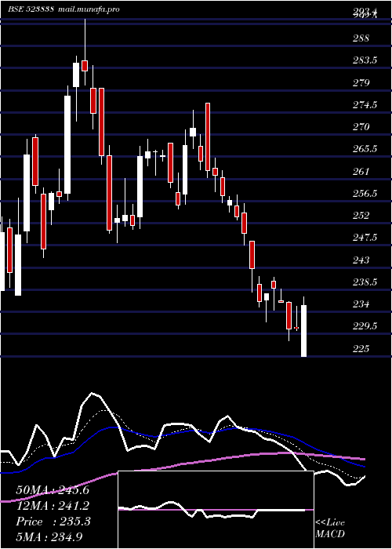392x549 pixels.
Task: Click the Price : 235.3 readout
Action: (53, 522)
